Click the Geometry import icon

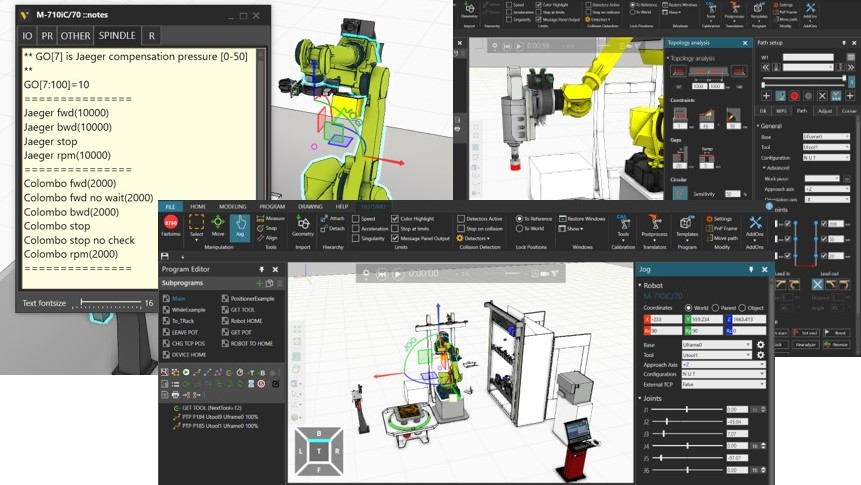tap(302, 227)
